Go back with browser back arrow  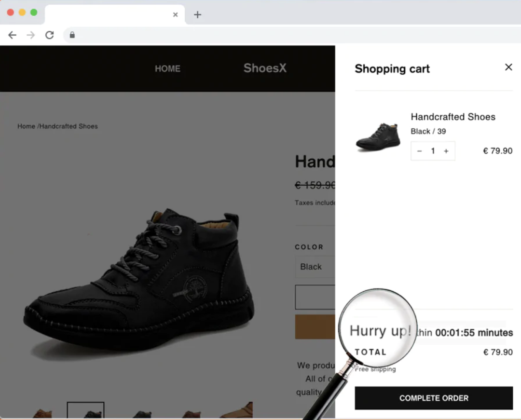tap(12, 35)
